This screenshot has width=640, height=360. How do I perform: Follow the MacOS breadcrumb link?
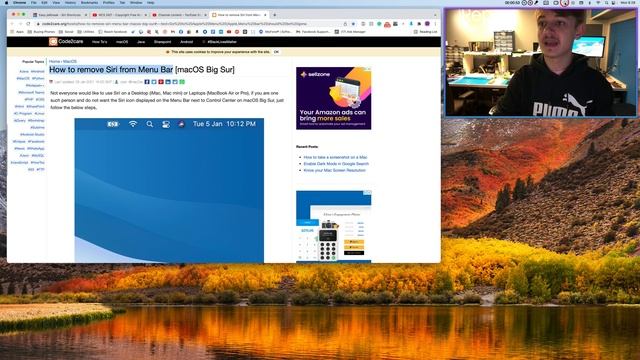coord(70,61)
